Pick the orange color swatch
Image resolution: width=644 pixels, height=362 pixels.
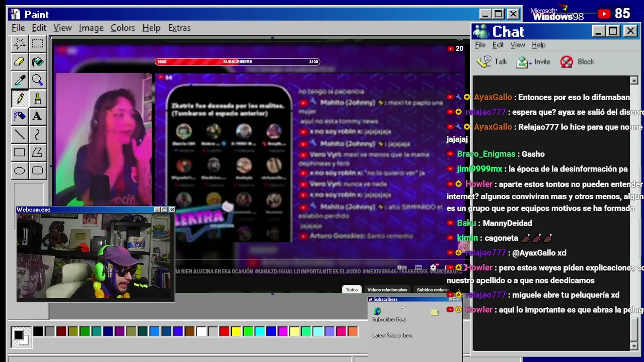353,331
